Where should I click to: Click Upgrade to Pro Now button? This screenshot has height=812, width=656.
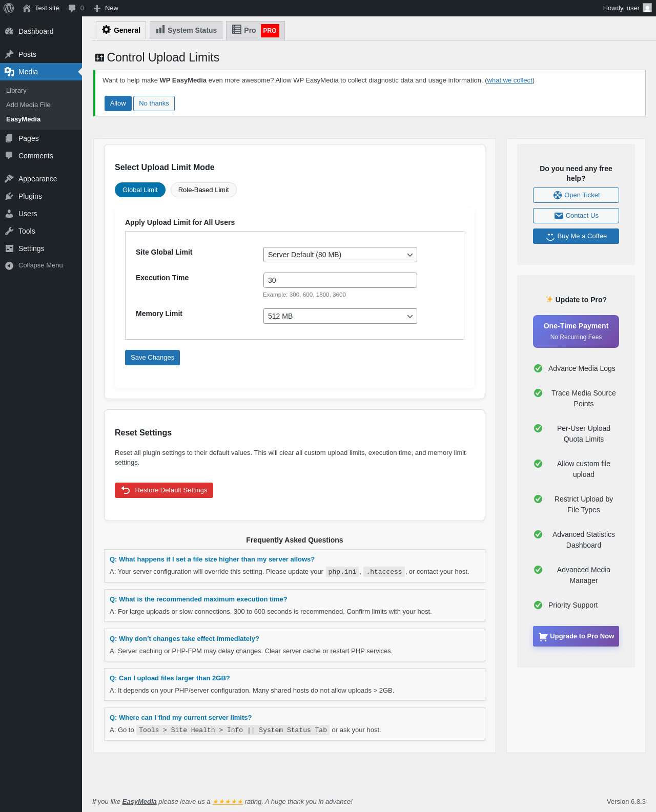[576, 636]
